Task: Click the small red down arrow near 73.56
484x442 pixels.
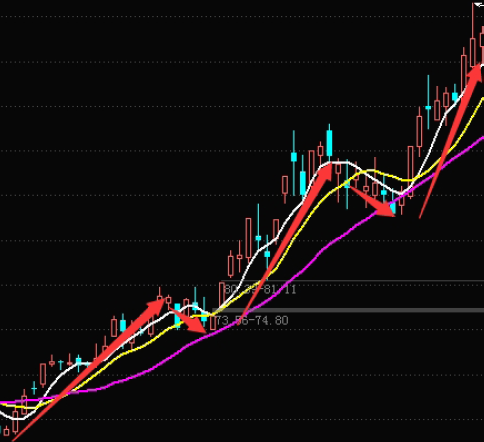Action: point(189,321)
